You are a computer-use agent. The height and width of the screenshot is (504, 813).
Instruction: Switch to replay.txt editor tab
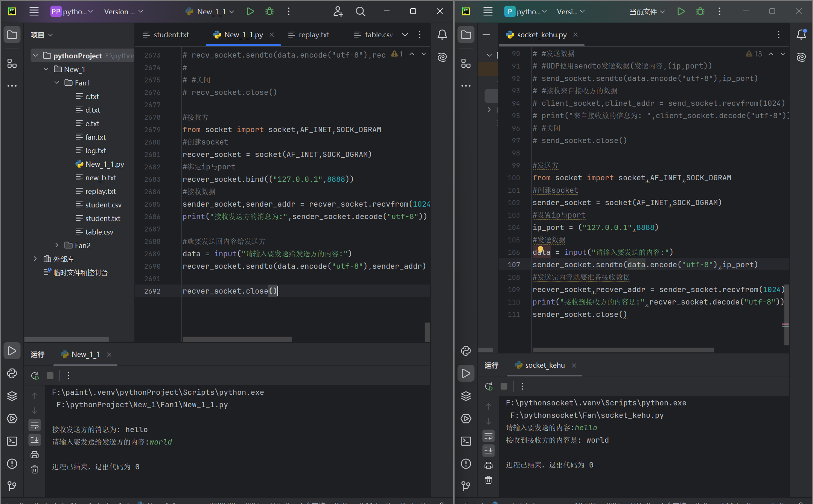pyautogui.click(x=314, y=35)
